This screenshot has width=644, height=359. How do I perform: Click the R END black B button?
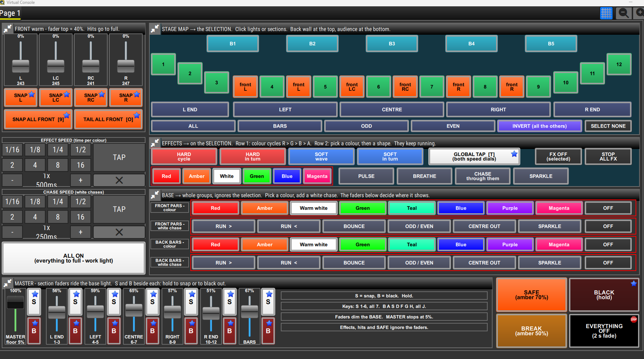pyautogui.click(x=230, y=331)
